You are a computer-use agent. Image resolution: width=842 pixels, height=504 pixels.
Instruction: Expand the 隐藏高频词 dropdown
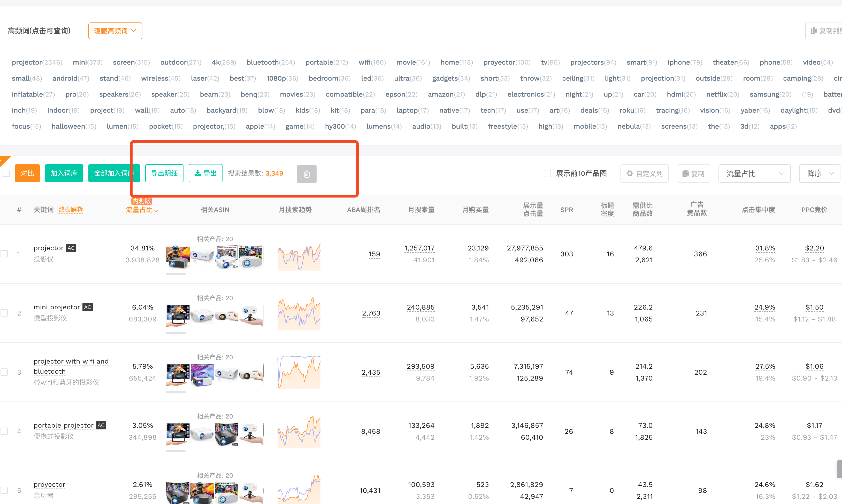115,31
